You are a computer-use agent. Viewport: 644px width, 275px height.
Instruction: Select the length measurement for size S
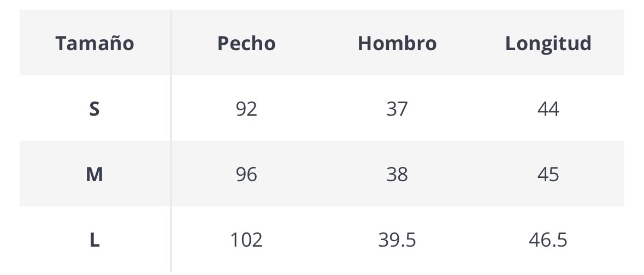548,109
